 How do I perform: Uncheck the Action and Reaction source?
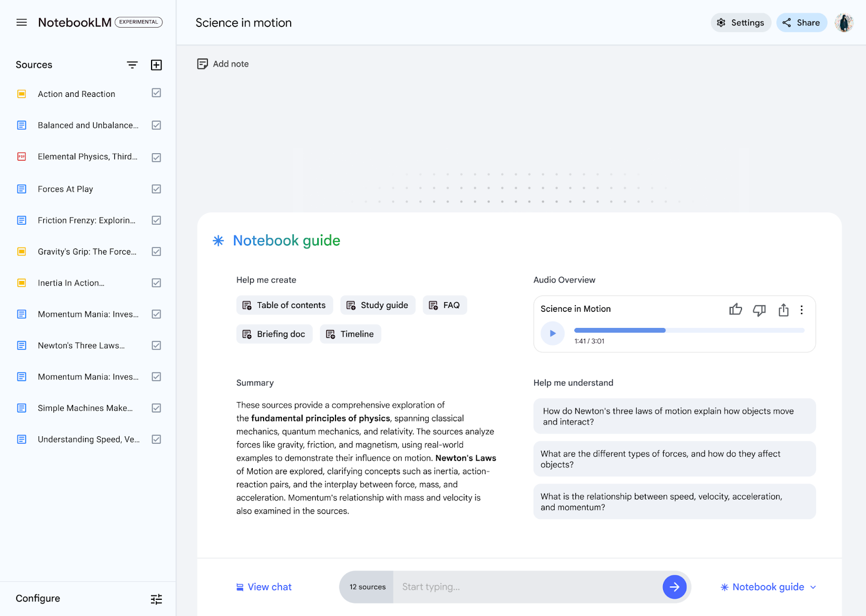pos(156,93)
